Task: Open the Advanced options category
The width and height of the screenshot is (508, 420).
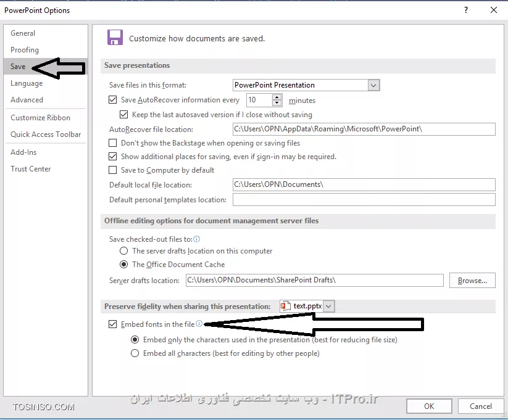Action: (45, 100)
